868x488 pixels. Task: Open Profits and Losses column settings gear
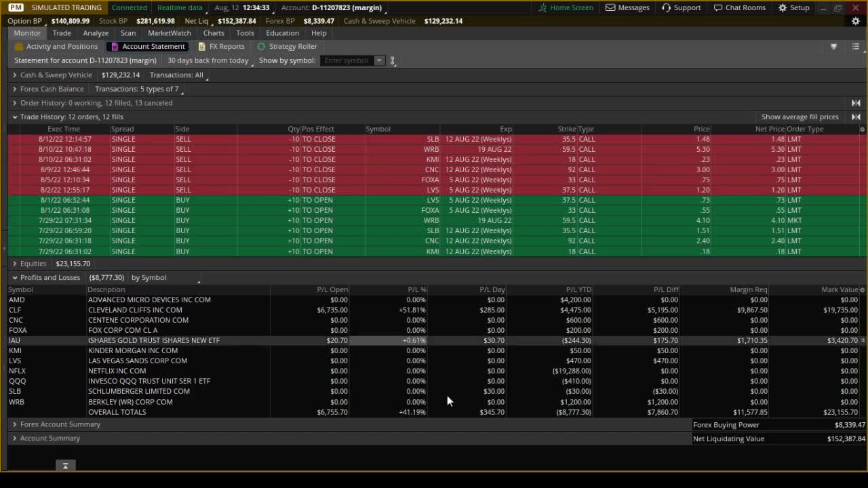tap(862, 289)
